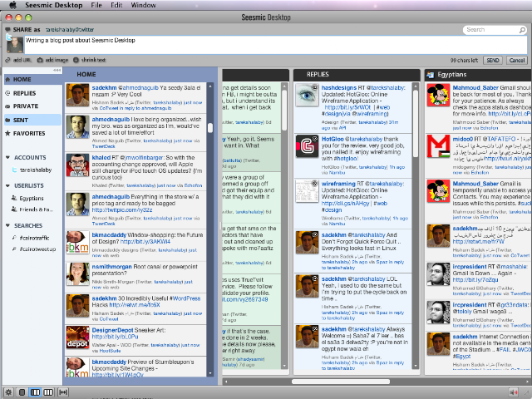Click the horizontal columns scrollbar thumb
The image size is (532, 399).
coord(341,382)
